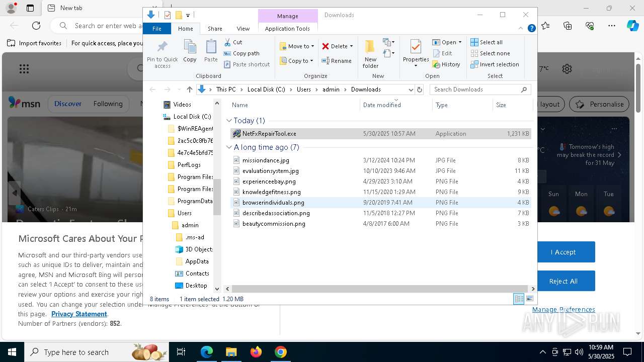644x362 pixels.
Task: Collapse the ribbon with the chevron
Action: 521,29
